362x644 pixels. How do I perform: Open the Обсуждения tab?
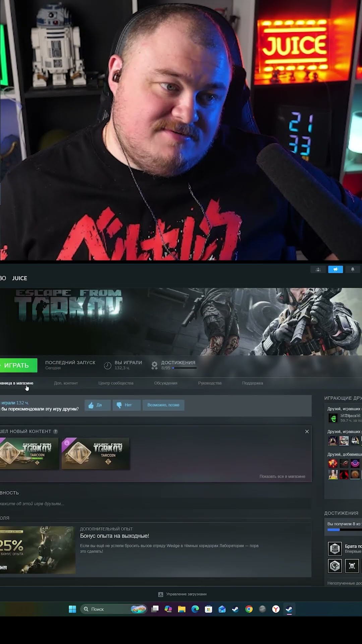(x=166, y=383)
